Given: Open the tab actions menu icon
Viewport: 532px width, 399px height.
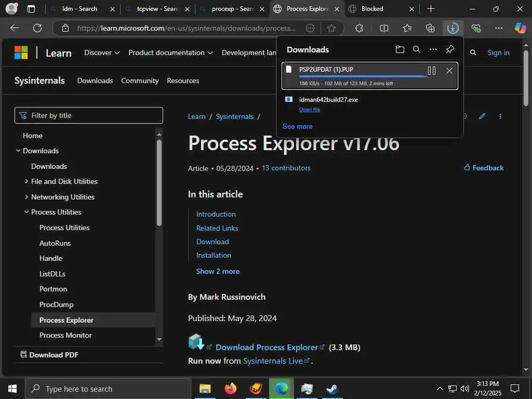Looking at the screenshot, I should (x=31, y=9).
